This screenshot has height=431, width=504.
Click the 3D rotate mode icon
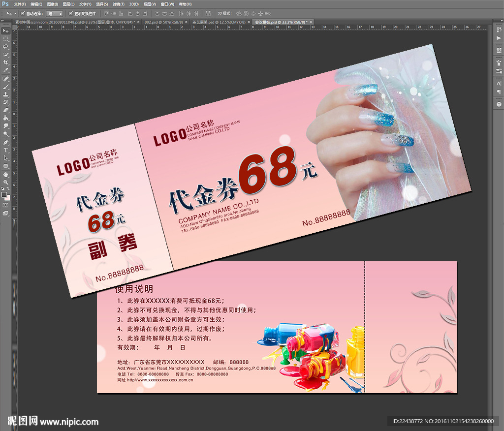239,13
